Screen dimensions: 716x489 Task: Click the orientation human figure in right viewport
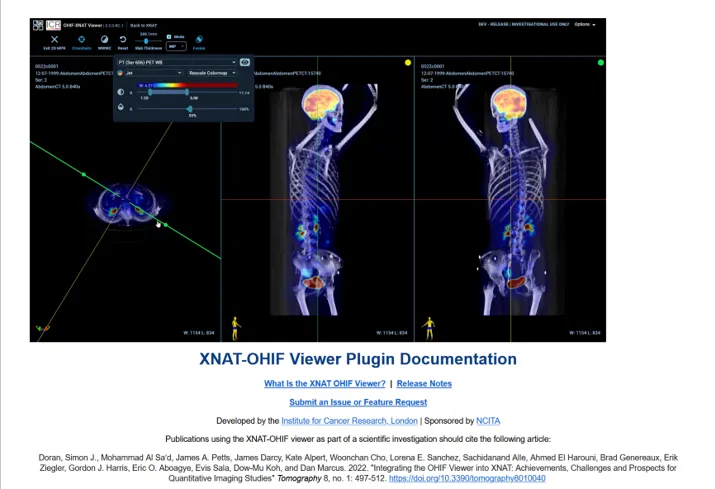click(x=429, y=328)
